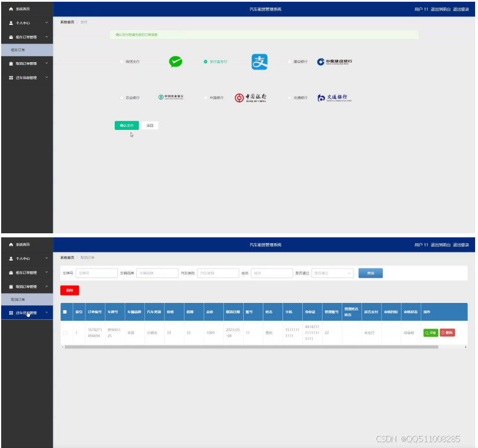Click the 租车订单管理 bag icon in bottom screenshot
Viewport: 478px width, 448px height.
11,273
